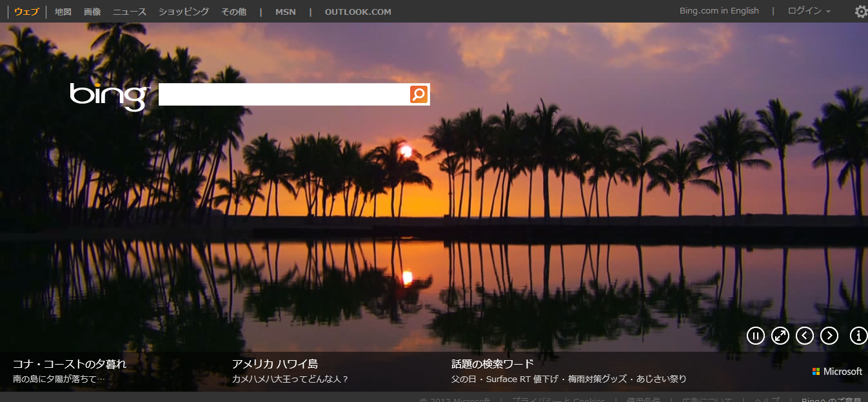Select the 画像 tab
Viewport: 868px width, 402px height.
(92, 12)
